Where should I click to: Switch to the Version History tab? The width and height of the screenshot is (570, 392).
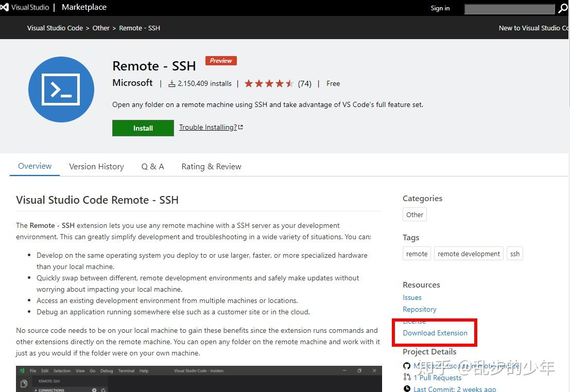pyautogui.click(x=96, y=167)
